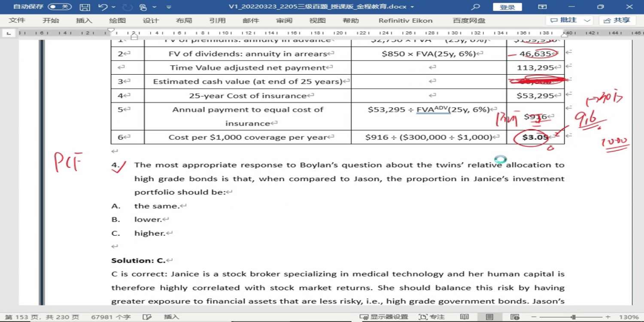Switch to the 设计 tab

coord(151,20)
